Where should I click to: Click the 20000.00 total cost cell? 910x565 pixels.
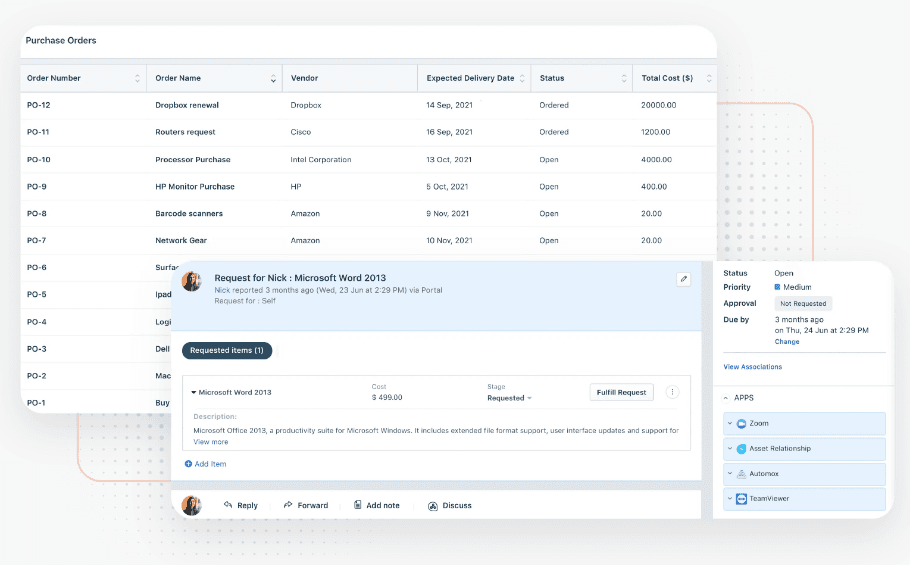[x=659, y=105]
